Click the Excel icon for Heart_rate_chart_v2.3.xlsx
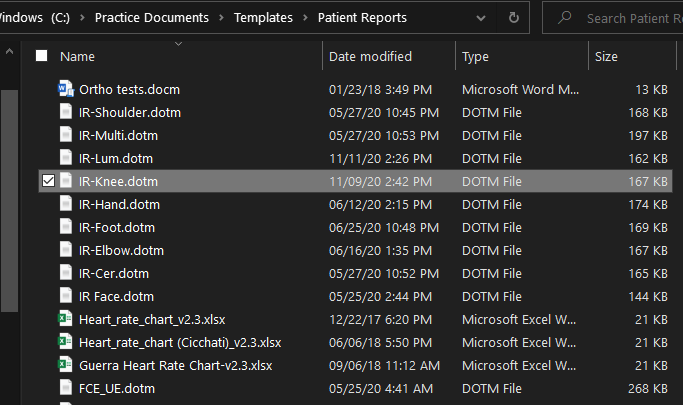The height and width of the screenshot is (405, 683). tap(66, 319)
